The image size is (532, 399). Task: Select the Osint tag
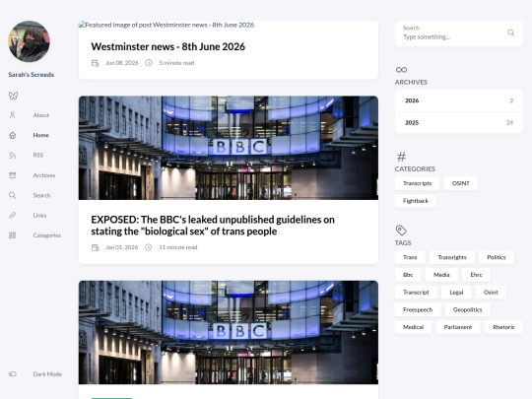point(491,293)
